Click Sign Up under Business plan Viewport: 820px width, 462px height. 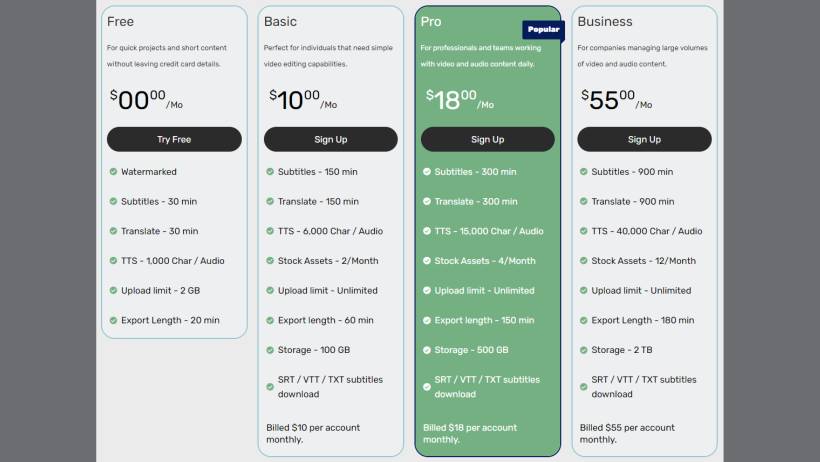point(644,139)
